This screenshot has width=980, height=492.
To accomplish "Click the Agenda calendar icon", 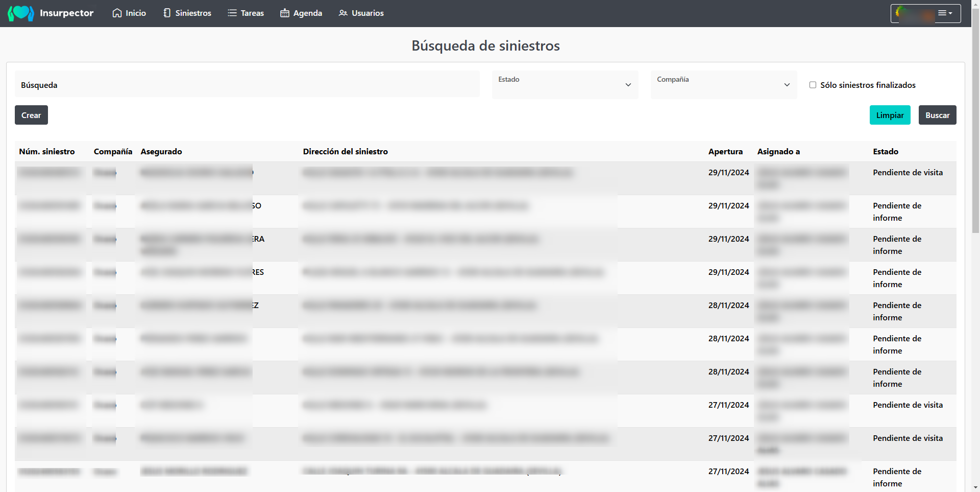I will (x=285, y=13).
